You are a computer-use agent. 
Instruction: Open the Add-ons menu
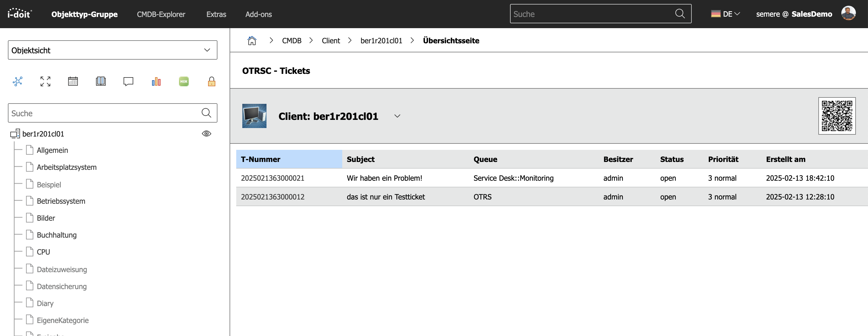(258, 14)
